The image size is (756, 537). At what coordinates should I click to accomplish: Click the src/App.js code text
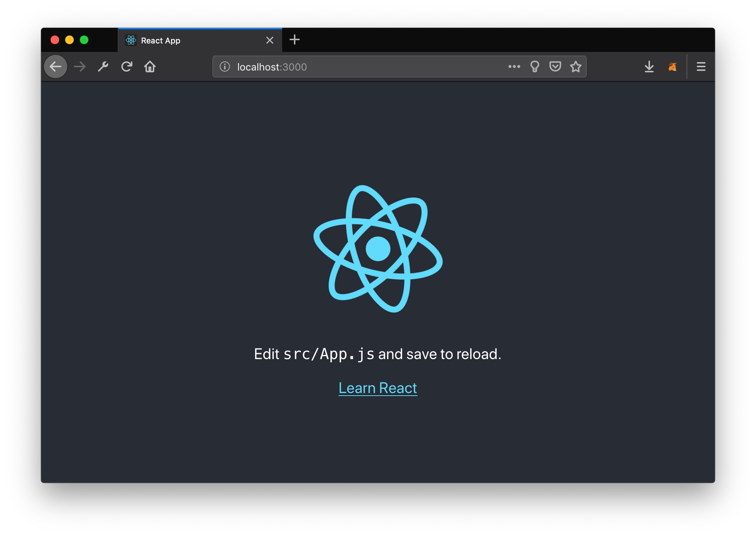329,354
